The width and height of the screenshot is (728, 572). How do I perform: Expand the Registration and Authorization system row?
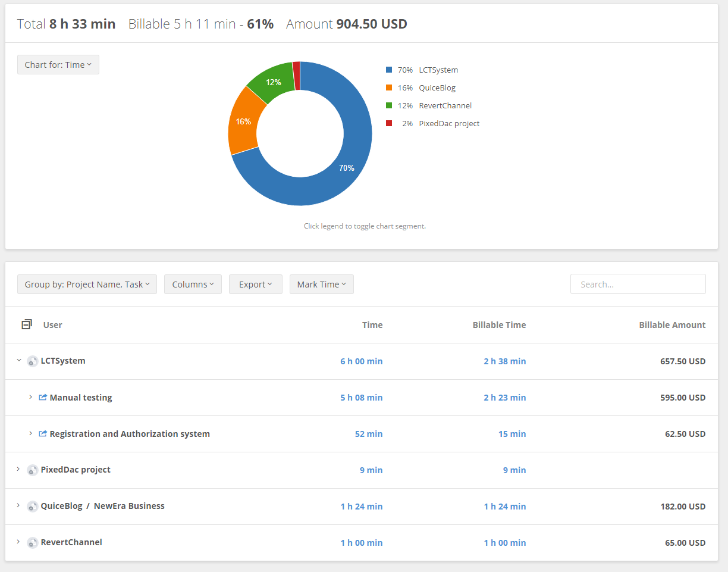[x=31, y=433]
